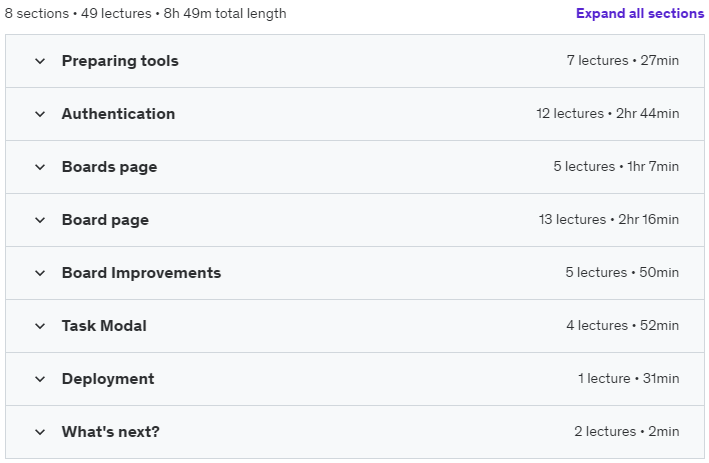Click '7 lectures • 27min' text
The image size is (709, 463).
623,60
